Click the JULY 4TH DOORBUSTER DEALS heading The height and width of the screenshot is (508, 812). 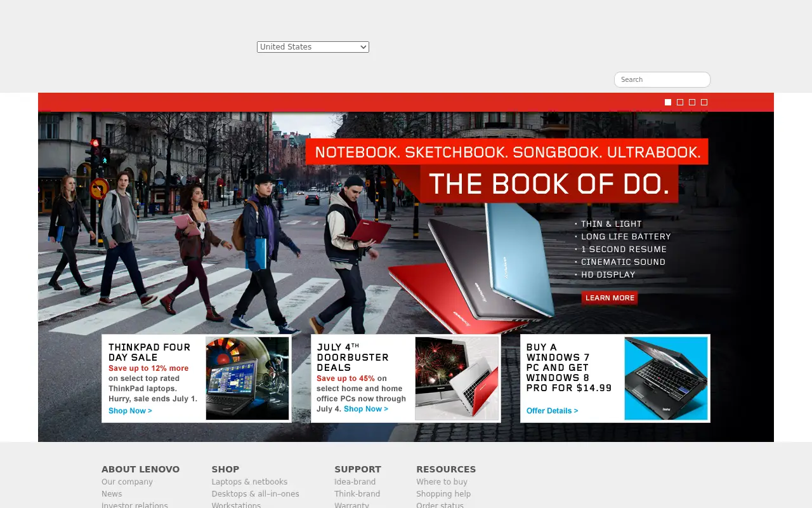(353, 358)
